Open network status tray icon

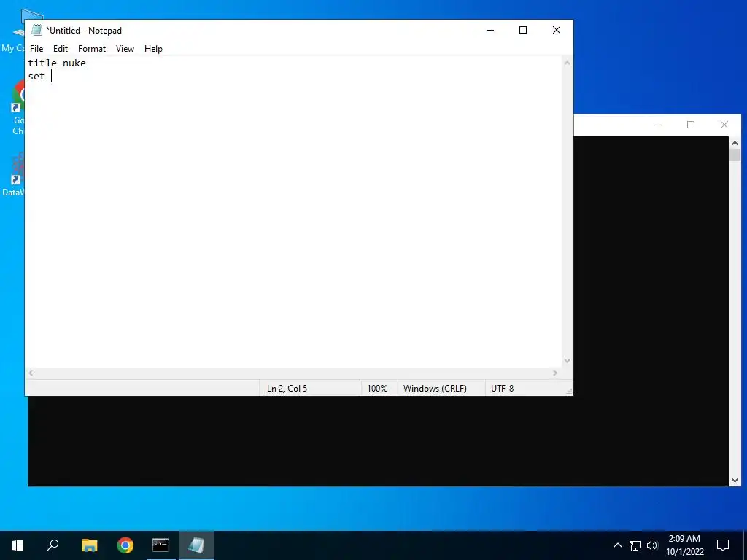coord(635,545)
